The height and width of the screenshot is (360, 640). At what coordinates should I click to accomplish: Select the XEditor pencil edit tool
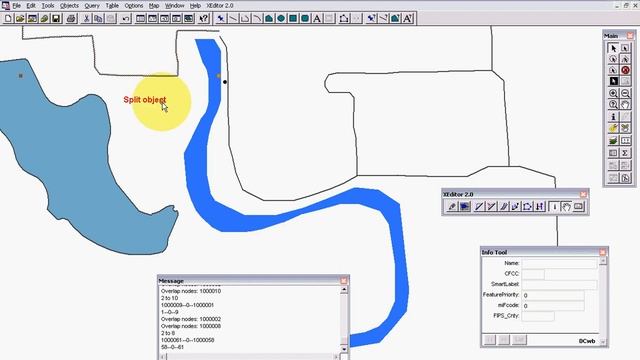pyautogui.click(x=451, y=207)
